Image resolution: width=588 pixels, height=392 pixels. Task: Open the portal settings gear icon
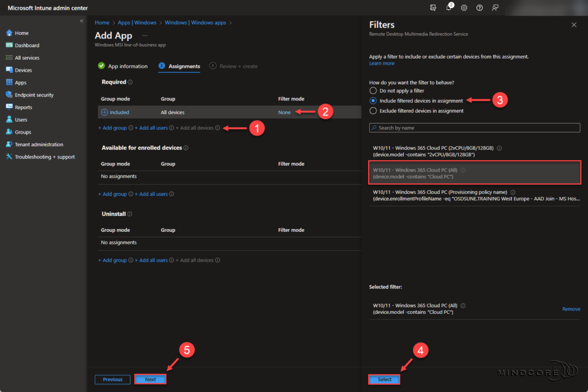[464, 7]
